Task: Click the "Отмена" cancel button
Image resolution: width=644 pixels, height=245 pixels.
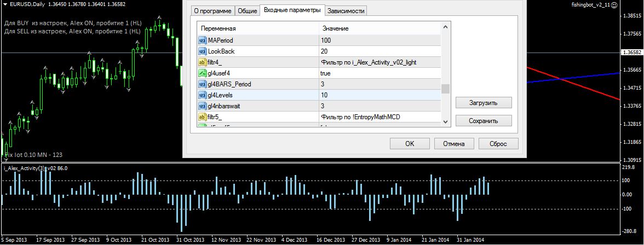Action: coord(454,144)
